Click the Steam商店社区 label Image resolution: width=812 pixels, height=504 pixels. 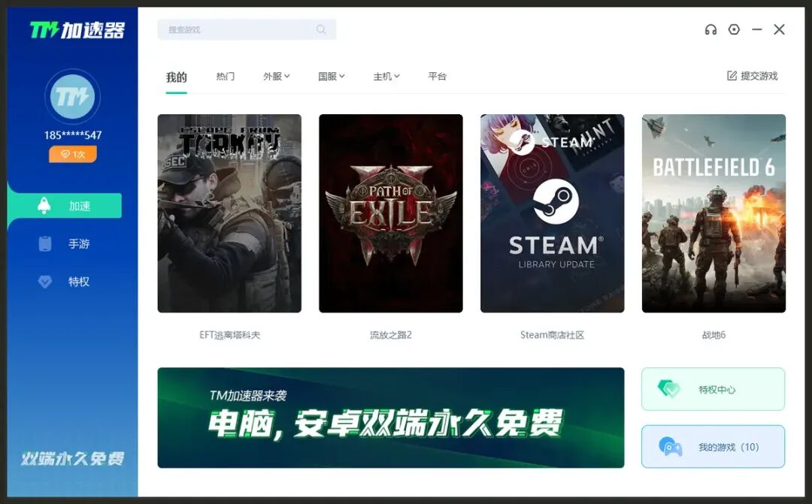(553, 335)
